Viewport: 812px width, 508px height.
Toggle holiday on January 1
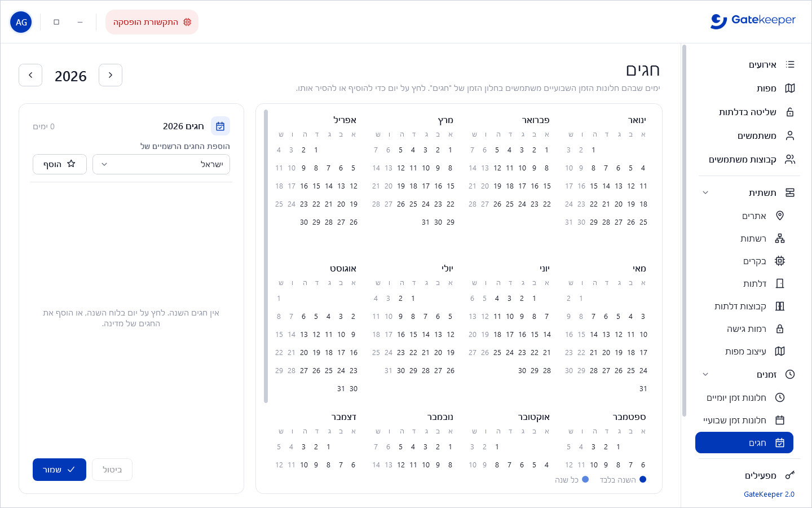coord(593,150)
